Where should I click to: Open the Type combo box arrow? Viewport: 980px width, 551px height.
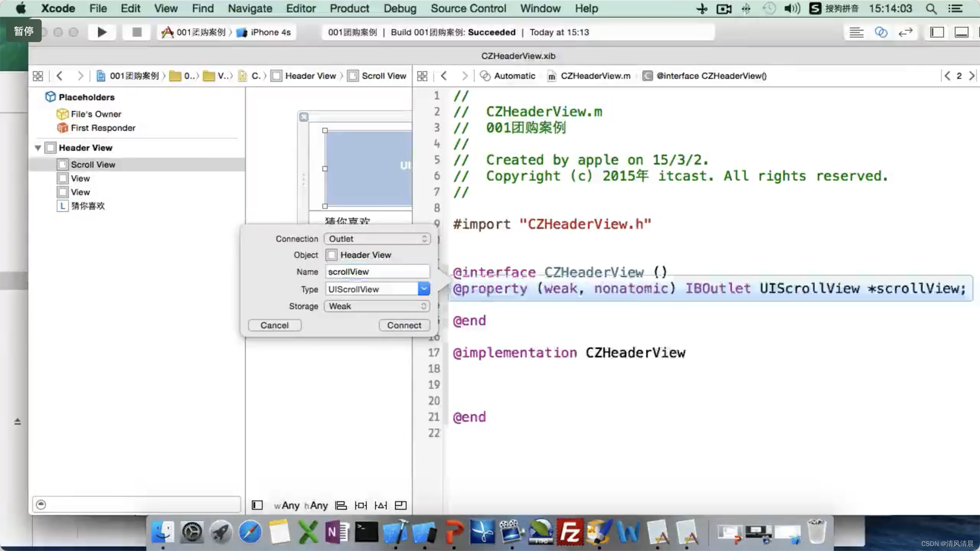[x=424, y=289]
